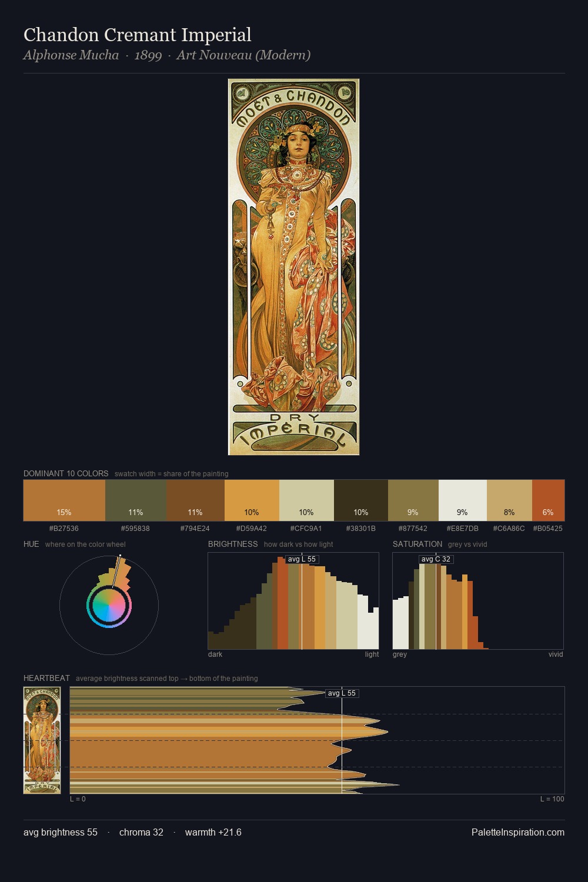Select the #595838 olive swatch
The height and width of the screenshot is (882, 588).
click(x=135, y=500)
